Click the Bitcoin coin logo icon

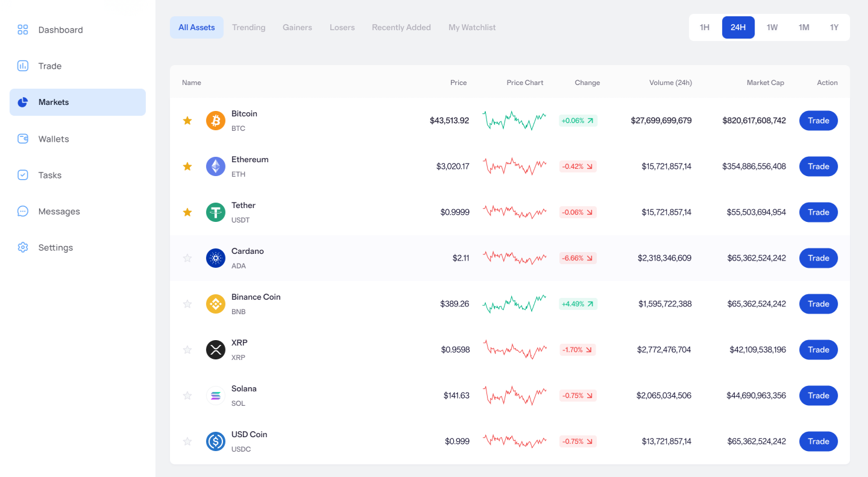[x=216, y=121]
